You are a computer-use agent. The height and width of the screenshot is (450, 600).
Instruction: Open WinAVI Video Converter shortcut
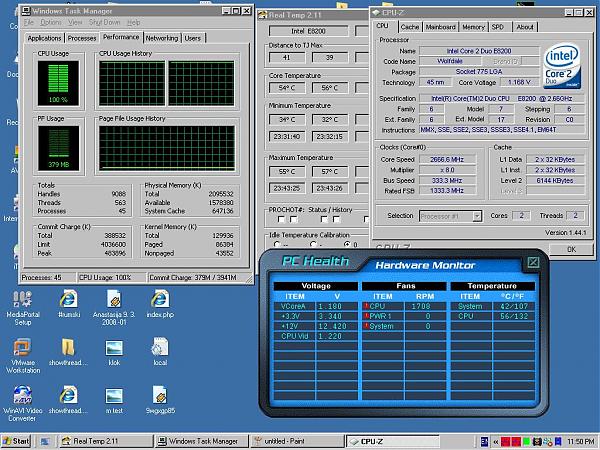pos(22,395)
